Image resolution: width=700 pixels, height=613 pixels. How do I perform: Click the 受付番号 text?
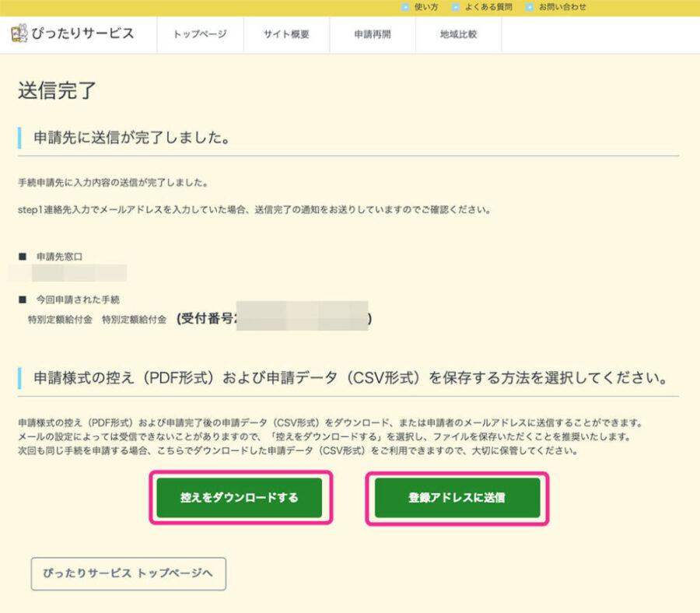[206, 318]
